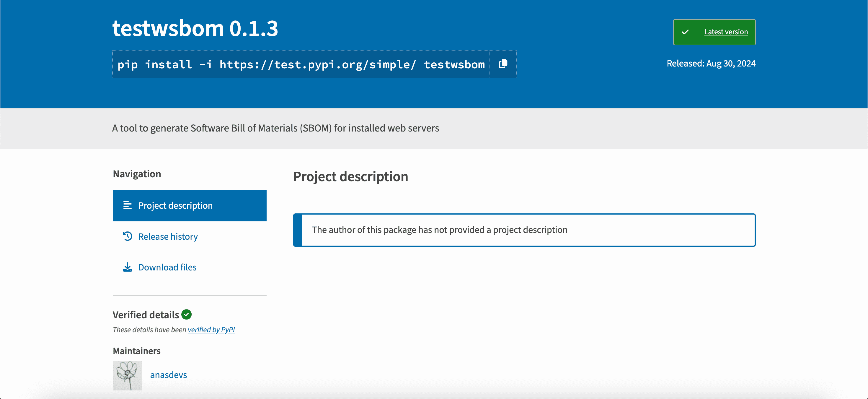868x399 pixels.
Task: Click the Maintainers sidebar heading
Action: 136,351
